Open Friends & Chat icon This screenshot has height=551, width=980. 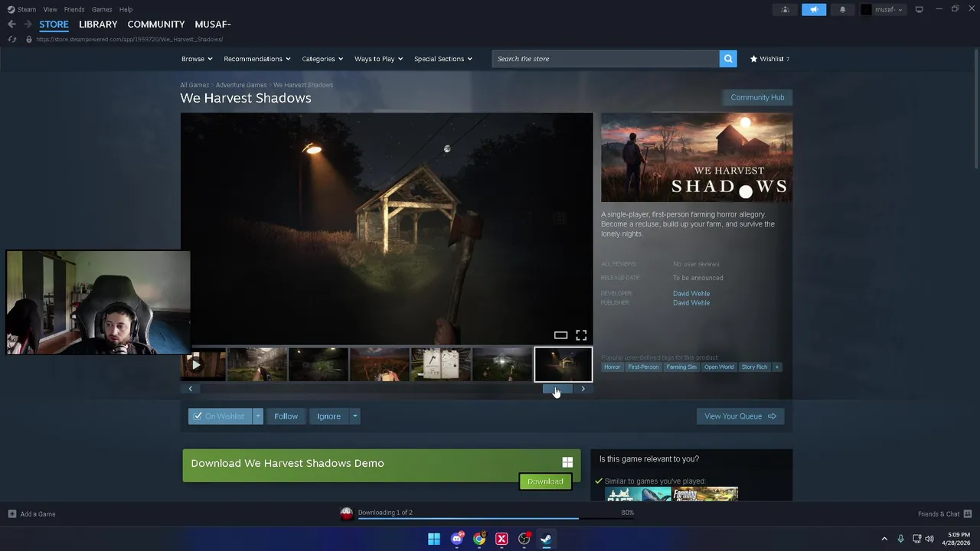[x=967, y=514]
